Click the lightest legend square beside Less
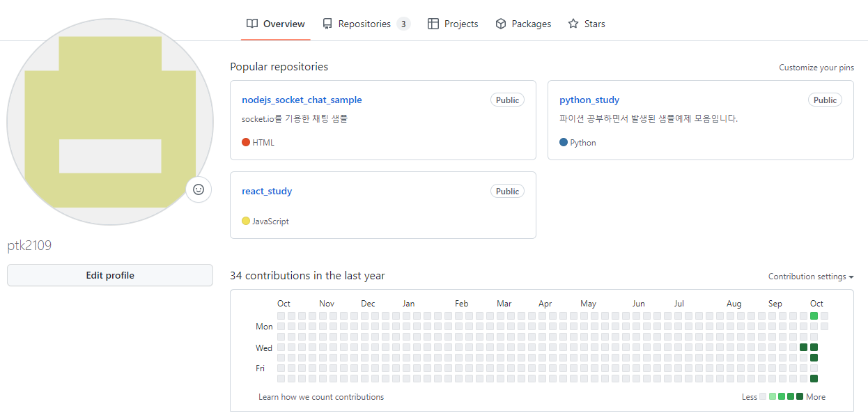The image size is (868, 420). point(763,396)
